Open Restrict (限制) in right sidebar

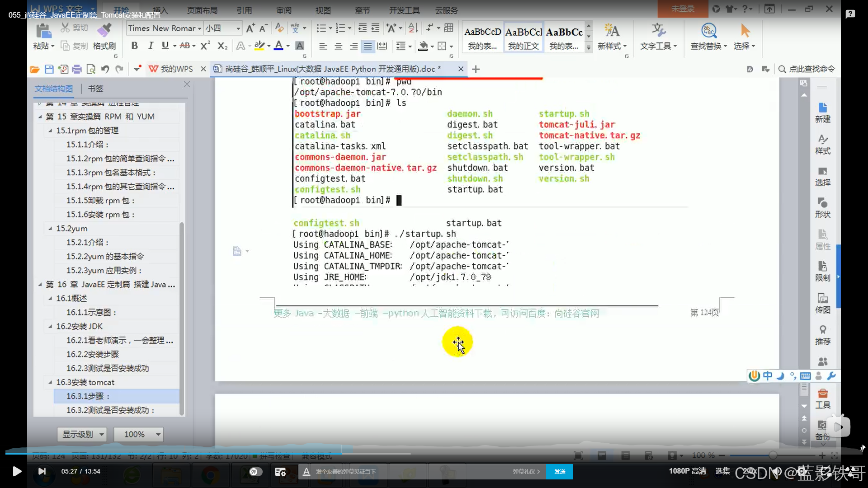coord(822,272)
